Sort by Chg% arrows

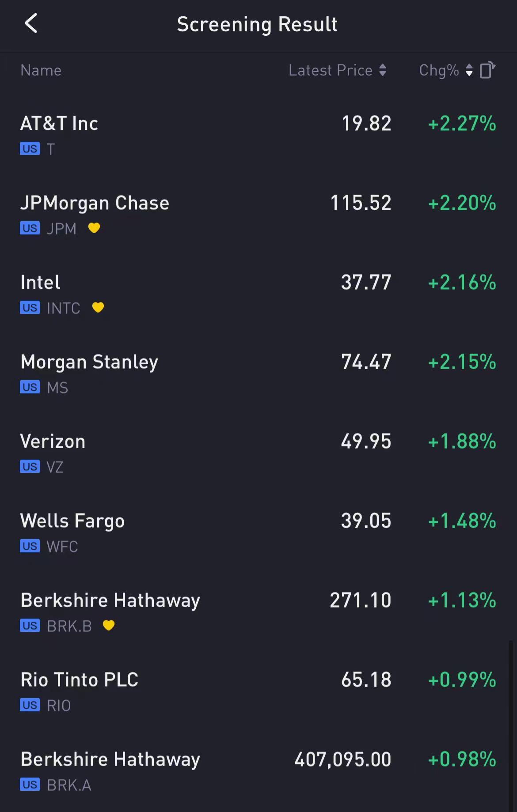tap(469, 70)
